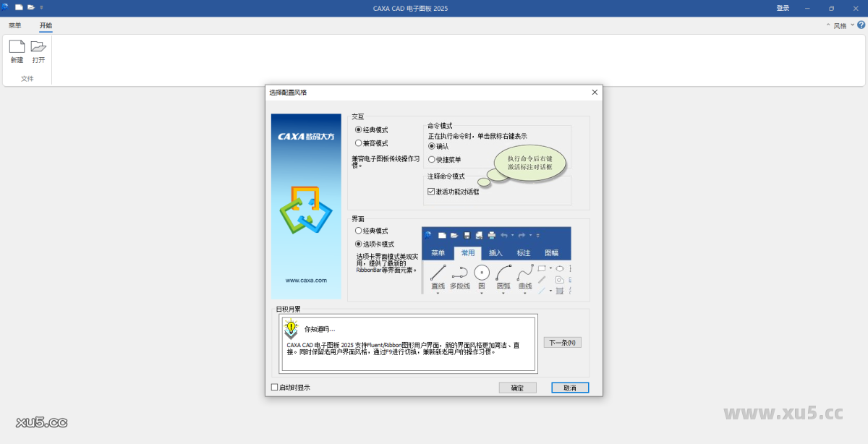
Task: Switch to the 菜单 tab
Action: click(15, 25)
